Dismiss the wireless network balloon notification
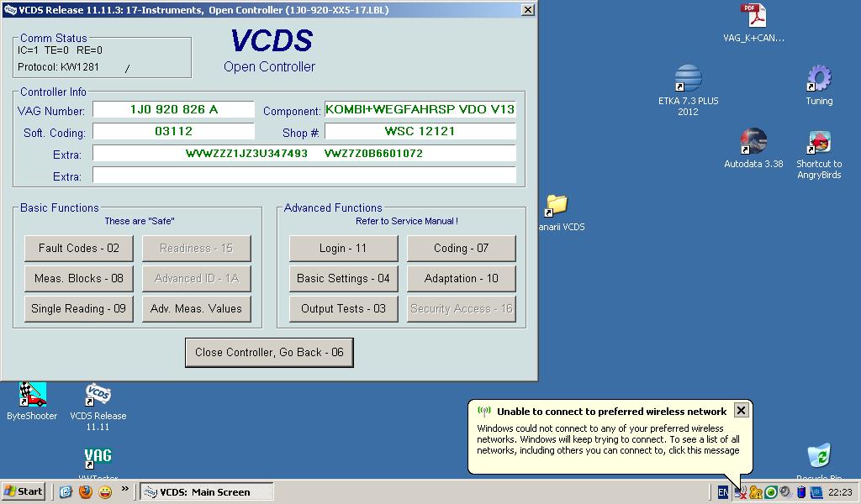Viewport: 861px width, 504px height. (x=741, y=410)
